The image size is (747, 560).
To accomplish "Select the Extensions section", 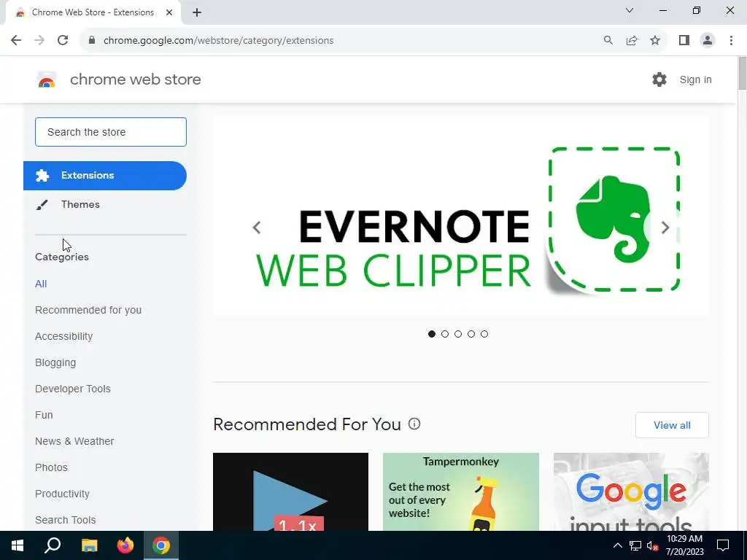I will click(105, 176).
